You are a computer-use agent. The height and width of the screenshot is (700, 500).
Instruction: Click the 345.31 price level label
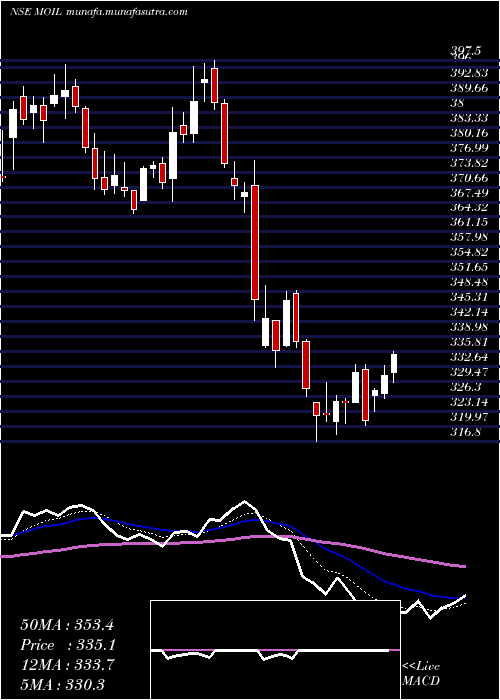469,297
